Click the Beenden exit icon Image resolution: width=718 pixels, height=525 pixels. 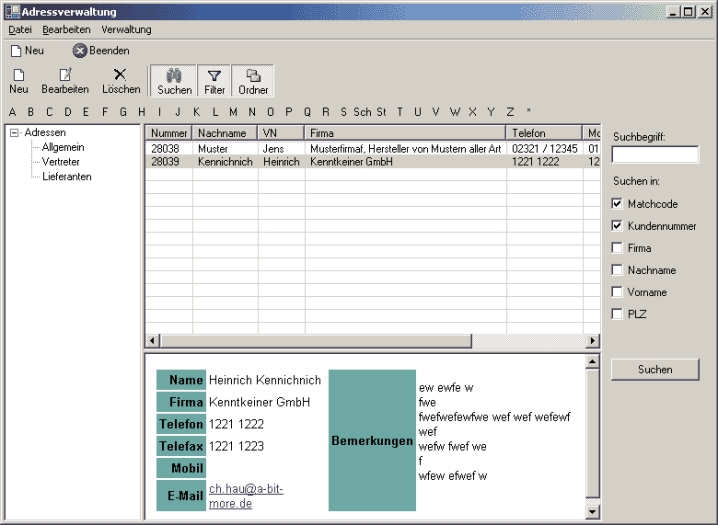[80, 50]
